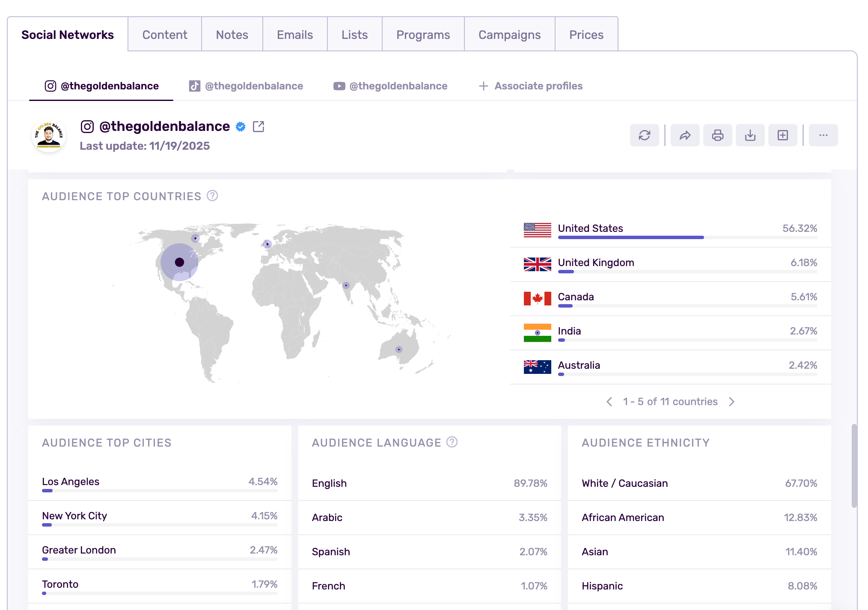
Task: Open the three-dots more options menu
Action: (823, 136)
